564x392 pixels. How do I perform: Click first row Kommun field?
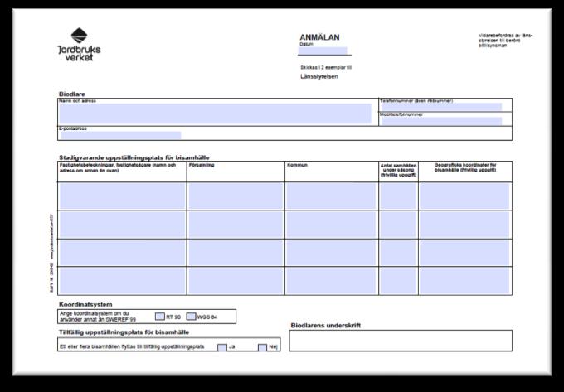(331, 196)
